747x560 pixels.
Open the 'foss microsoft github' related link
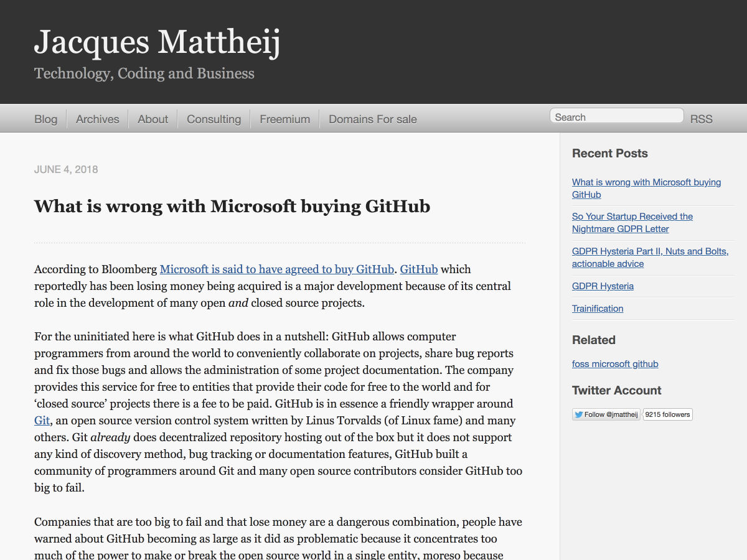pos(615,364)
